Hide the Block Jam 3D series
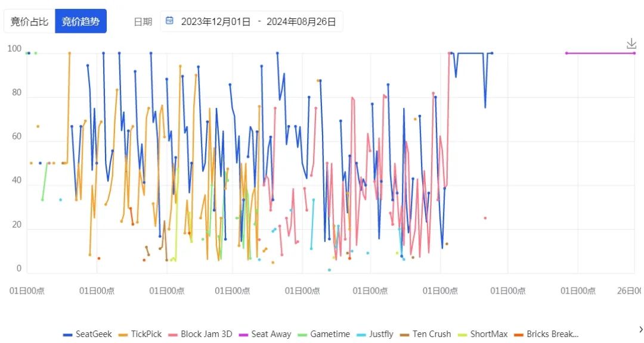The image size is (644, 343). coord(200,335)
